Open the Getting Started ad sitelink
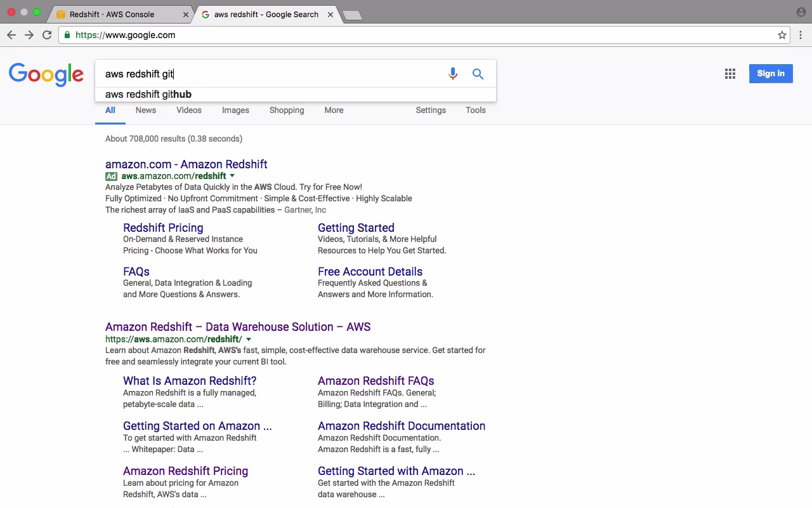This screenshot has height=508, width=812. 356,228
